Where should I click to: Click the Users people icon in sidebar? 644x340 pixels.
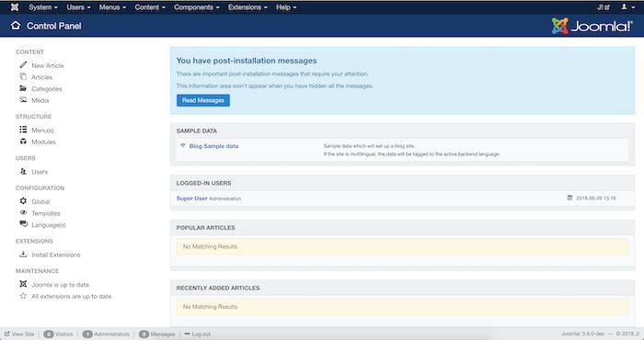[x=23, y=171]
